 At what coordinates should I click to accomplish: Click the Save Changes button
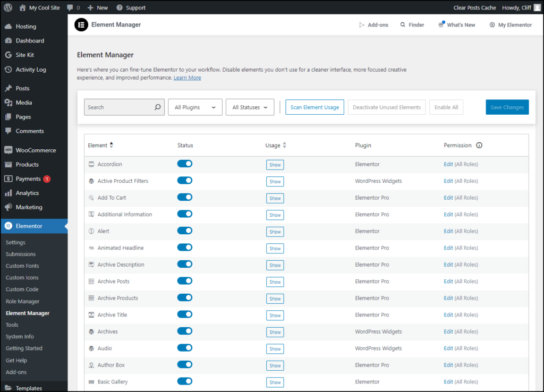pos(507,107)
